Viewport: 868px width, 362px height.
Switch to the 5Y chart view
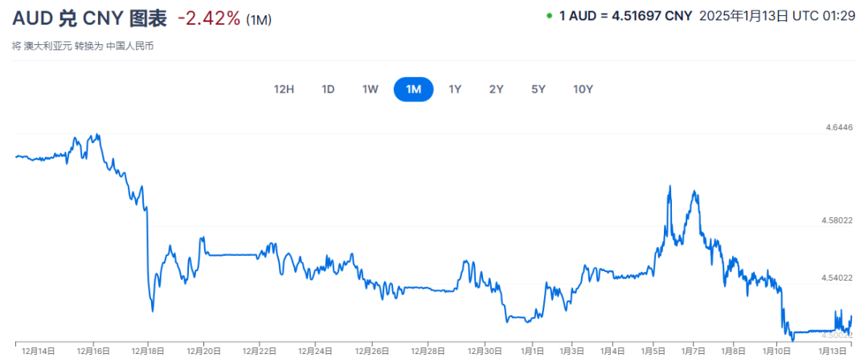pyautogui.click(x=538, y=89)
